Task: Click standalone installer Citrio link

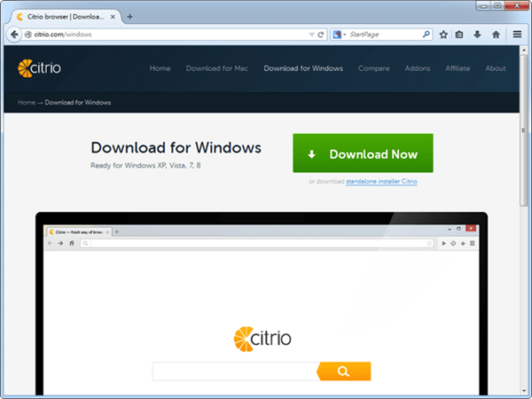Action: click(381, 182)
